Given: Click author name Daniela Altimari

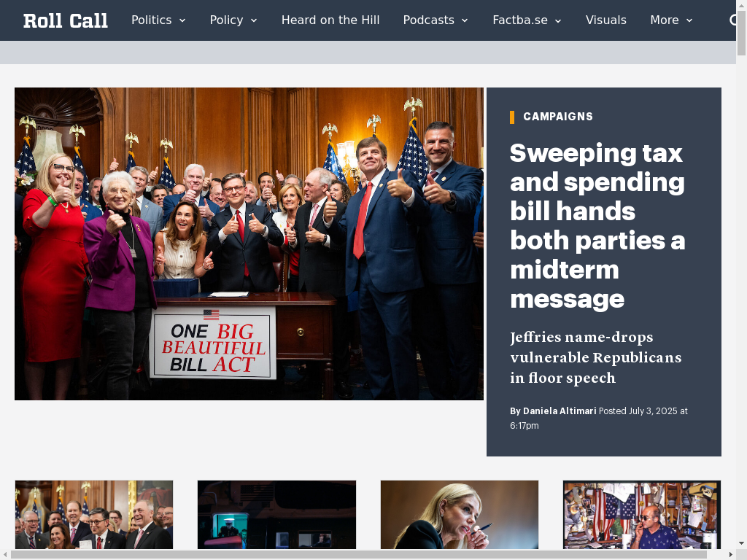Looking at the screenshot, I should pos(560,411).
